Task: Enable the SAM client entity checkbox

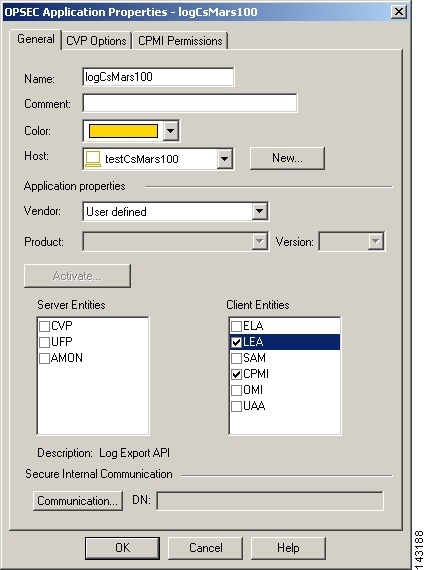Action: [x=236, y=358]
